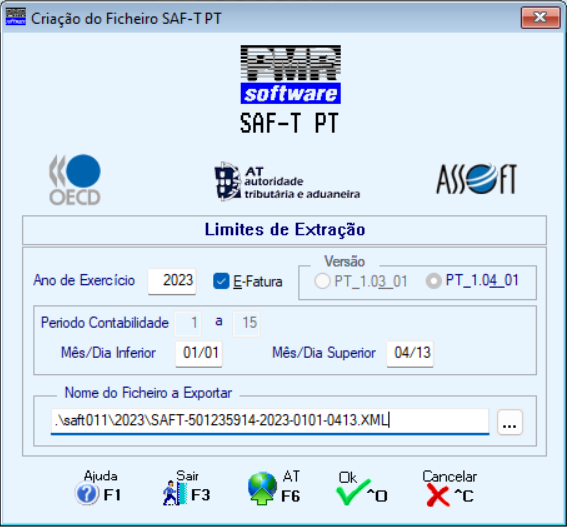Image resolution: width=567 pixels, height=527 pixels.
Task: Select the PT_1.03_01 version radio button
Action: coord(323,281)
